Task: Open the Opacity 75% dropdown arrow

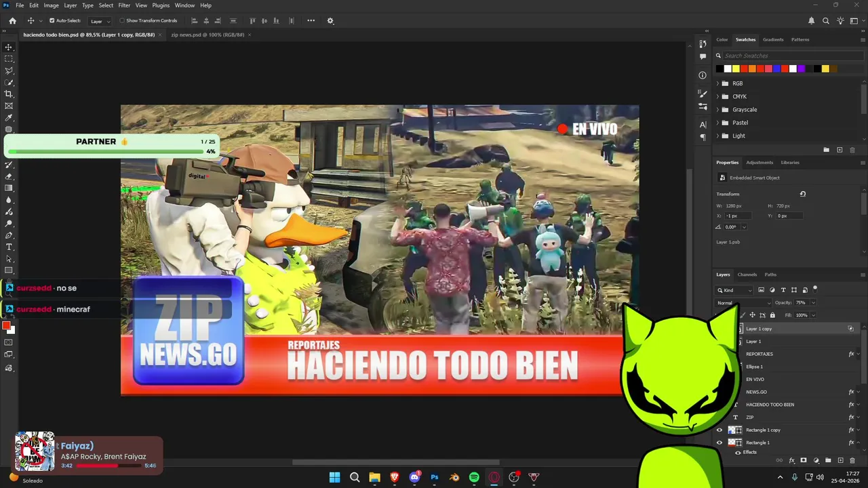Action: tap(813, 303)
